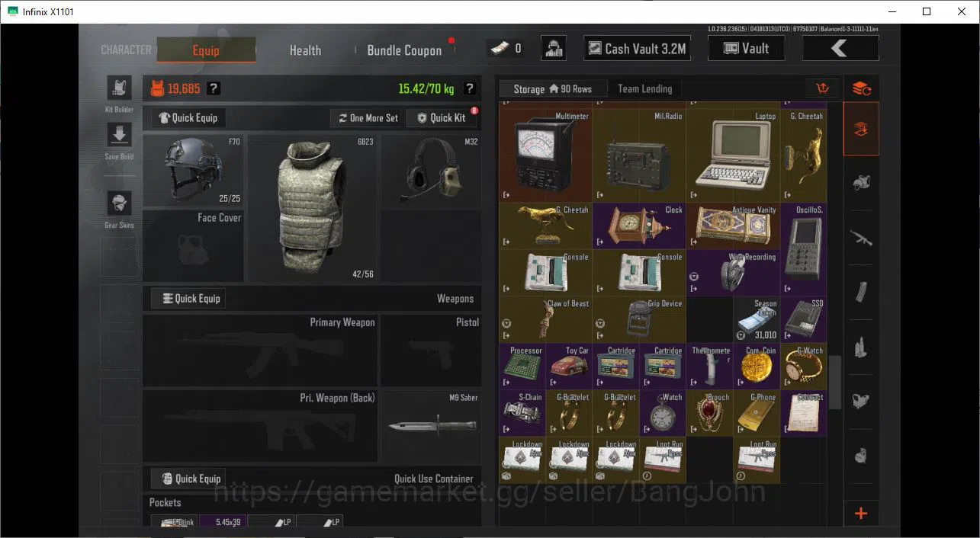Select the Brooch item in storage
The width and height of the screenshot is (980, 538).
point(710,413)
